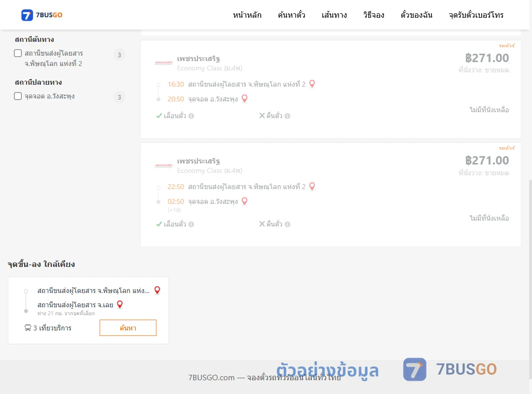Open the หน้าหลัก menu item
The width and height of the screenshot is (532, 394).
[247, 15]
